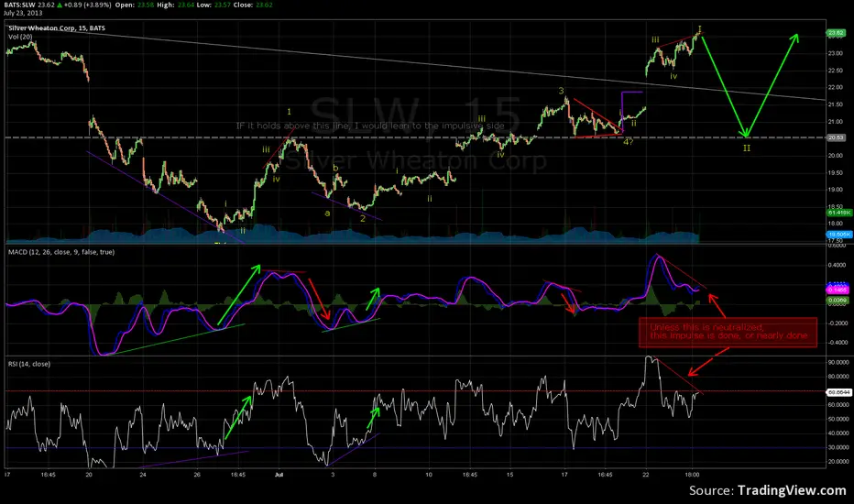Click the 0.0369 MACD histogram value tag

click(838, 301)
